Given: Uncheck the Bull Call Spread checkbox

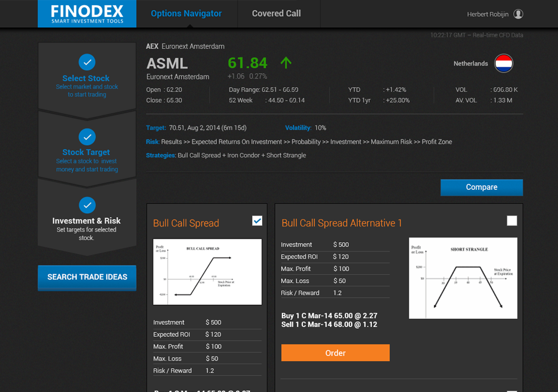Looking at the screenshot, I should point(257,221).
